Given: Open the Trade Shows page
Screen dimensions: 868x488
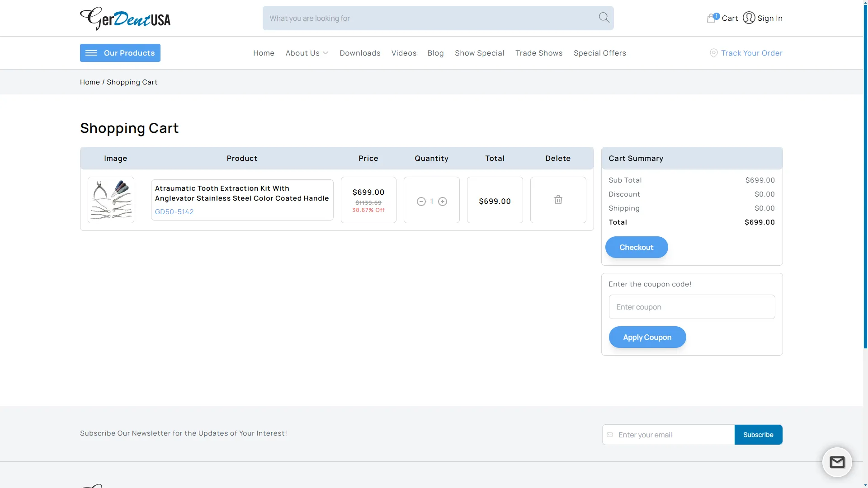Looking at the screenshot, I should [x=539, y=53].
